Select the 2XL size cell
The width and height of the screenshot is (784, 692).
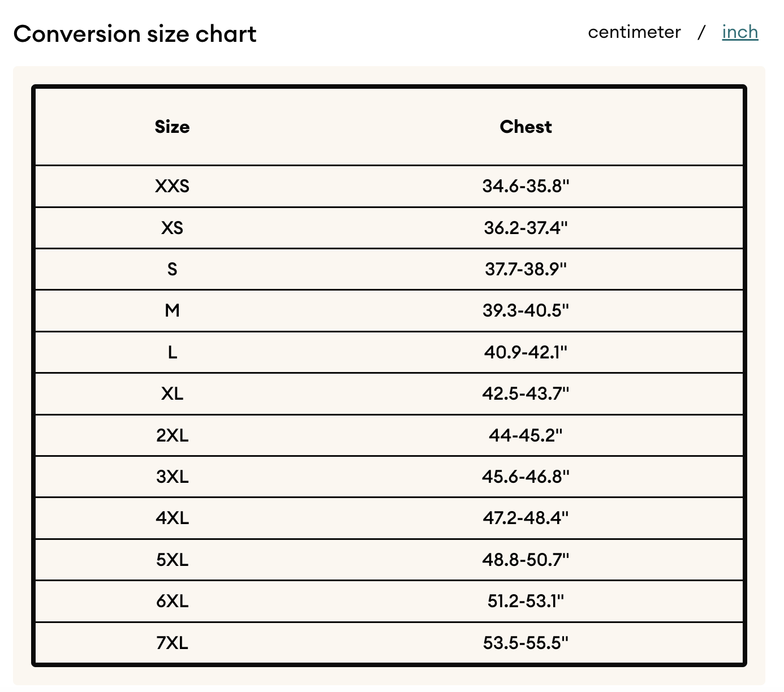[x=172, y=435]
